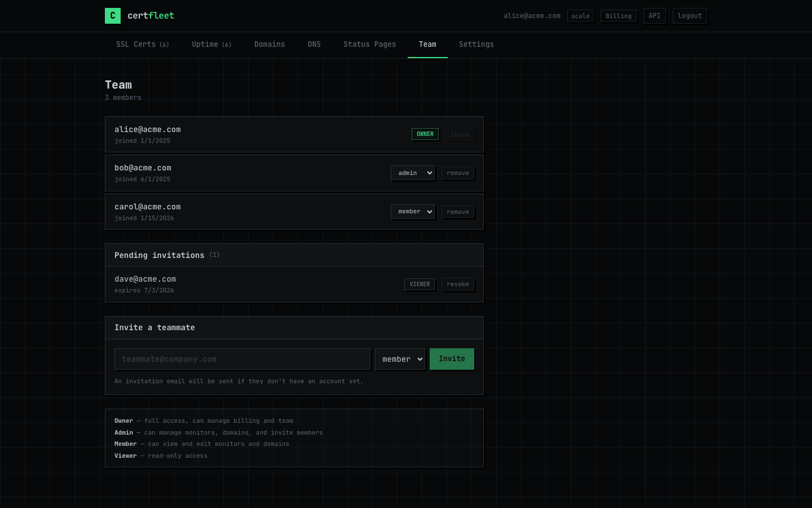This screenshot has width=812, height=508.
Task: Revoke dave@acme.com's invitation
Action: [458, 284]
